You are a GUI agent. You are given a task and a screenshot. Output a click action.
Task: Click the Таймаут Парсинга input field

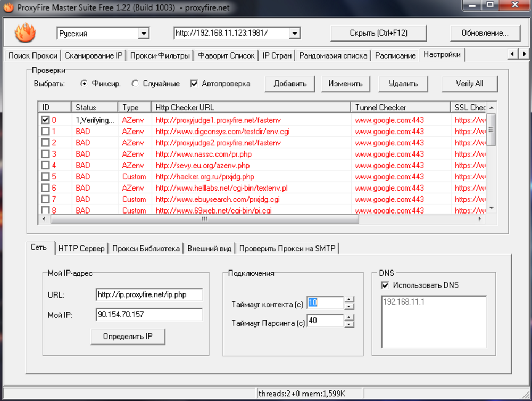pos(326,321)
